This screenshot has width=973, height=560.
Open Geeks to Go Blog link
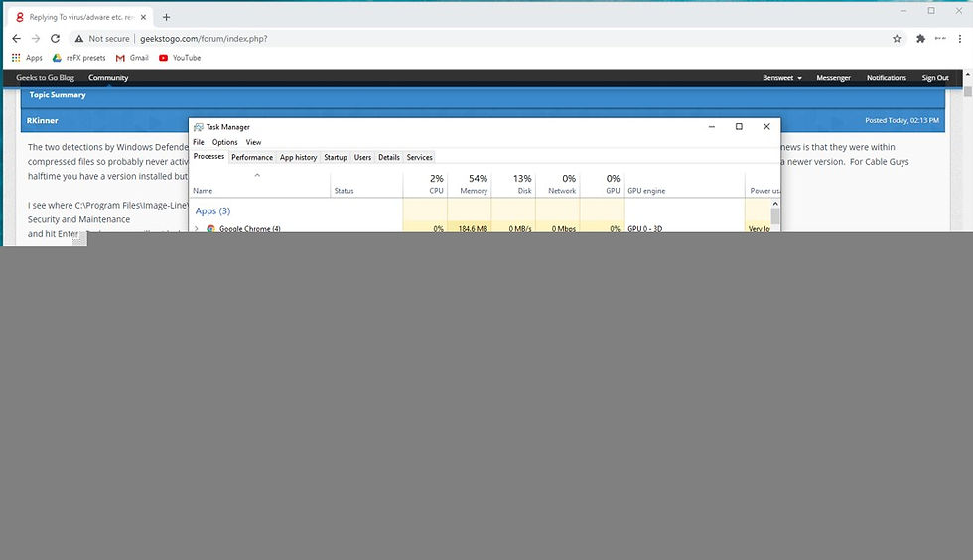point(46,78)
